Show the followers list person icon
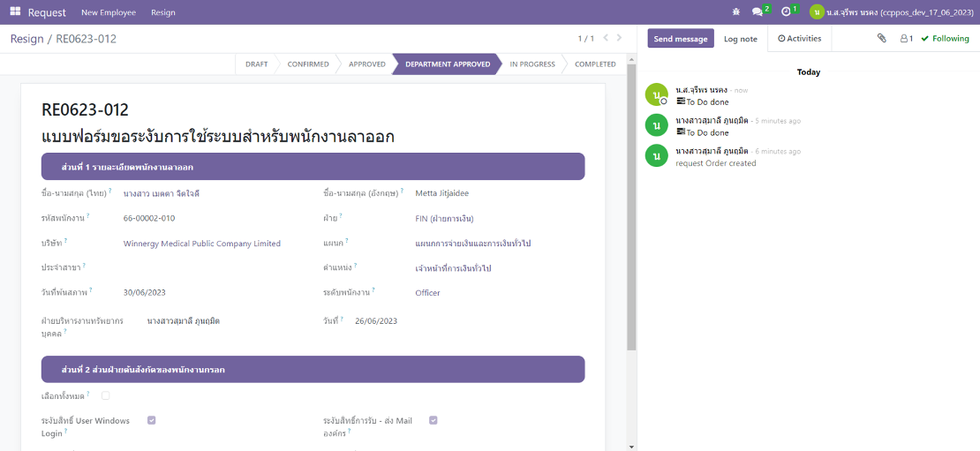Screen dimensions: 980x451 pos(906,39)
